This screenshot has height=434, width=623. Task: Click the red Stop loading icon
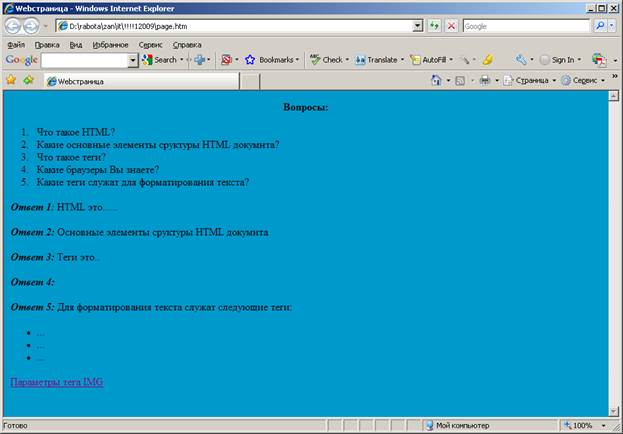[451, 26]
